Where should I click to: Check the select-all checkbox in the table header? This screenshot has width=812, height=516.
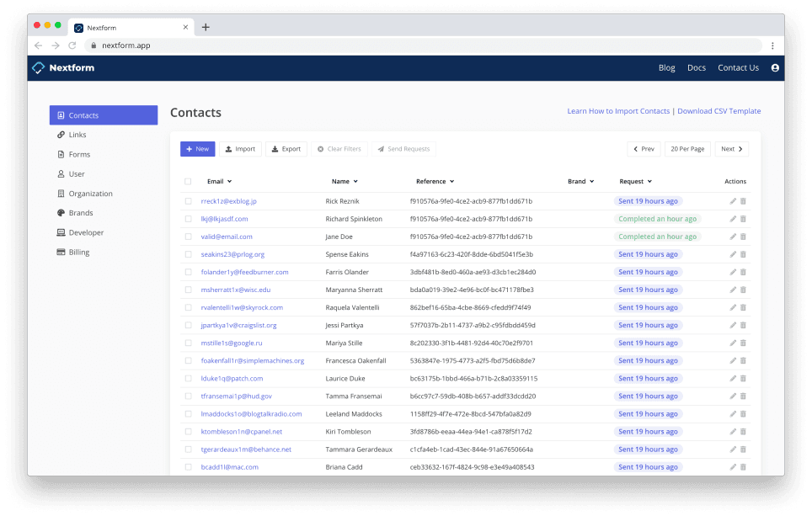point(188,181)
